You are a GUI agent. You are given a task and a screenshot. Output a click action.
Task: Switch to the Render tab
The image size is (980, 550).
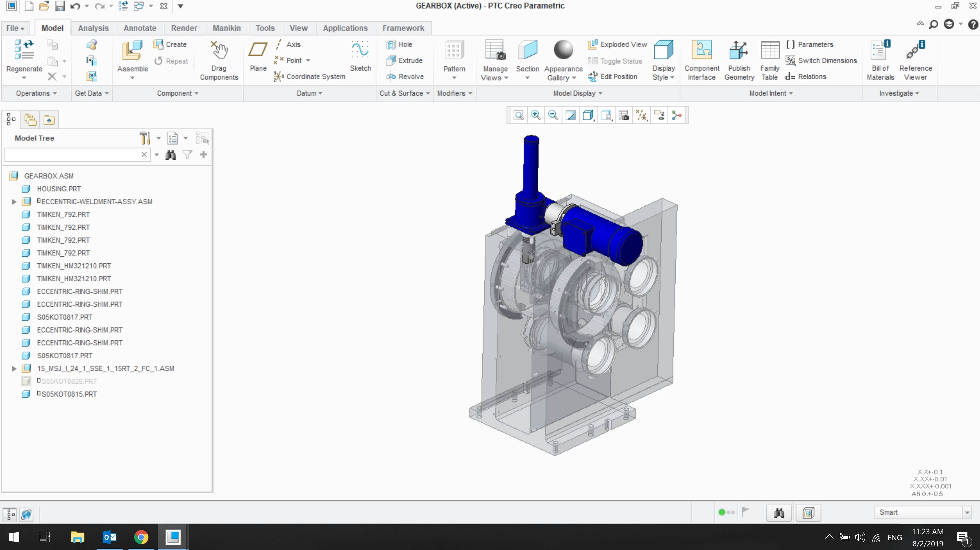(184, 28)
